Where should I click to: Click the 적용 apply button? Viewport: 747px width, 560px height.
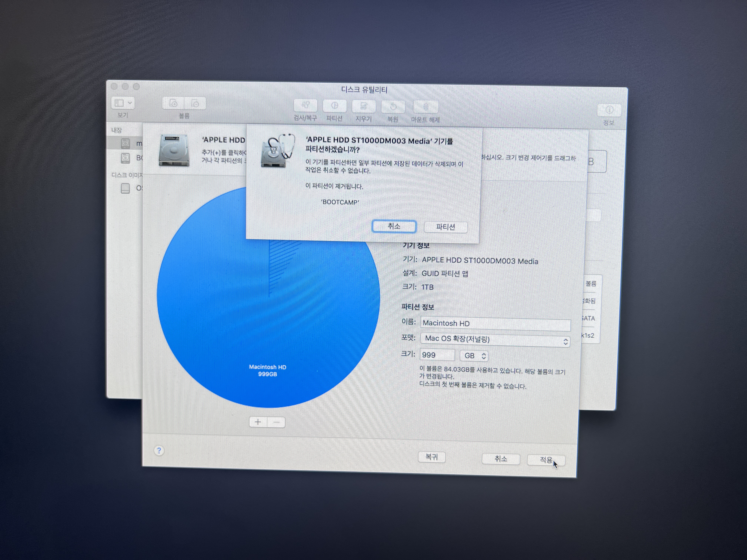click(546, 460)
